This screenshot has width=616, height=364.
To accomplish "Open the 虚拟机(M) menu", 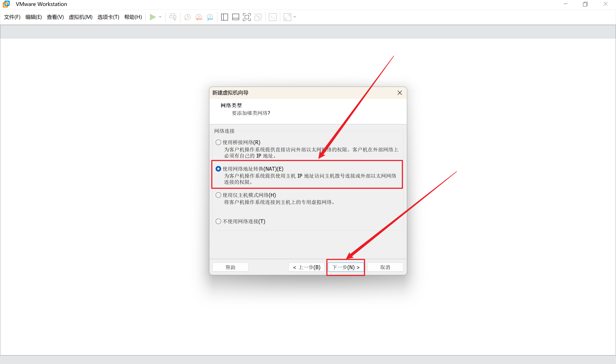I will (x=81, y=17).
